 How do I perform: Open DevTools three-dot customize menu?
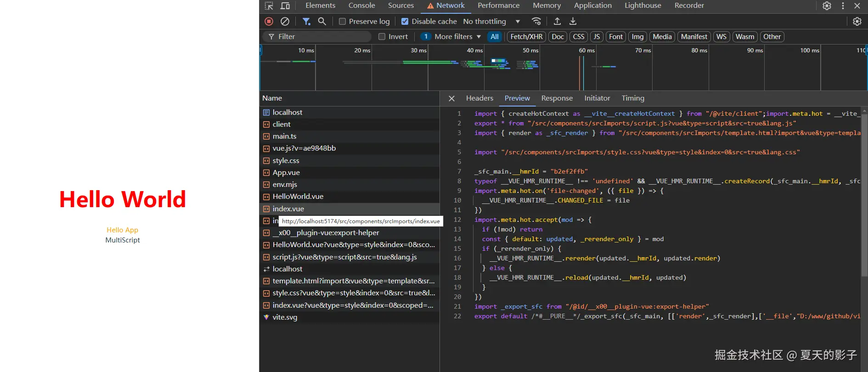coord(843,6)
